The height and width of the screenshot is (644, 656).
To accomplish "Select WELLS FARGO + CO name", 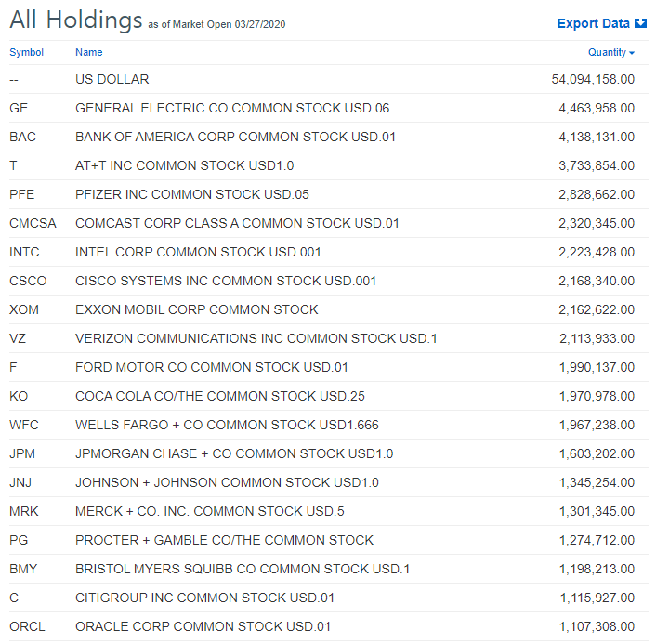I will coord(227,425).
